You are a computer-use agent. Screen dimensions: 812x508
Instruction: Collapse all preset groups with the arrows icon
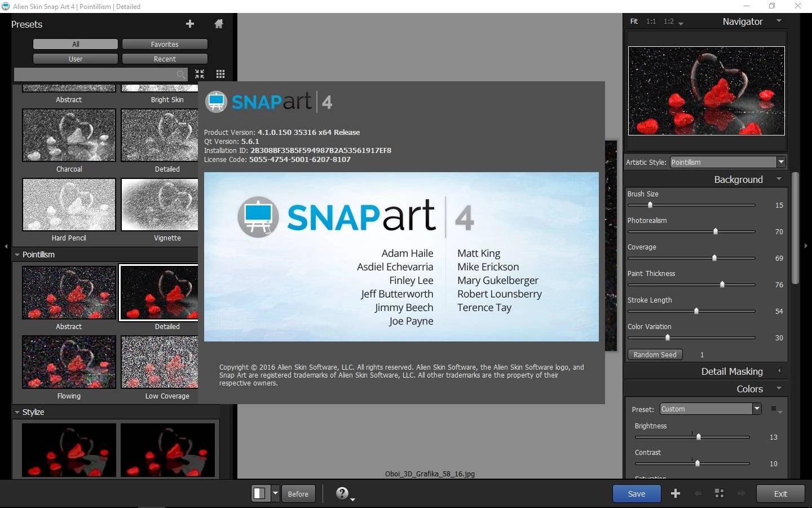(x=200, y=74)
